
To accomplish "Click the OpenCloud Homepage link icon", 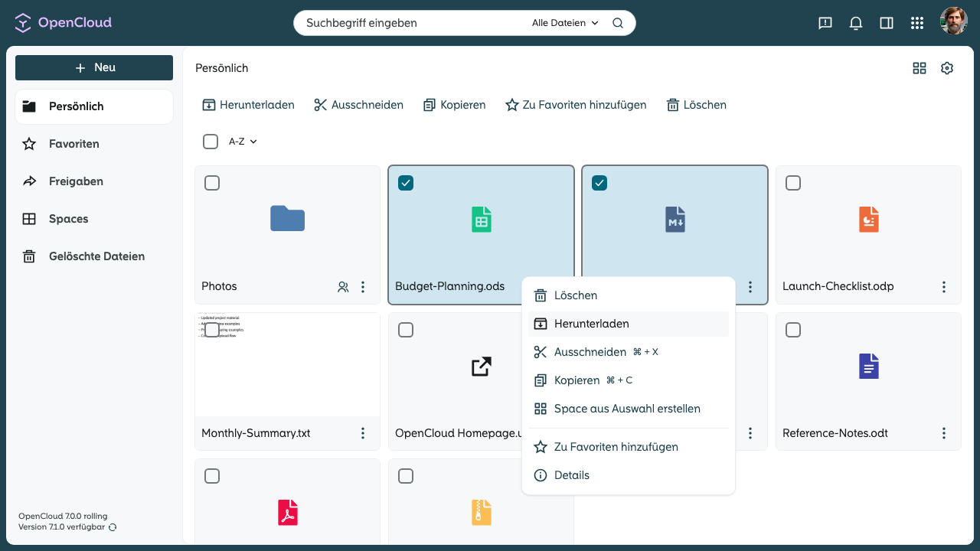I will click(481, 367).
